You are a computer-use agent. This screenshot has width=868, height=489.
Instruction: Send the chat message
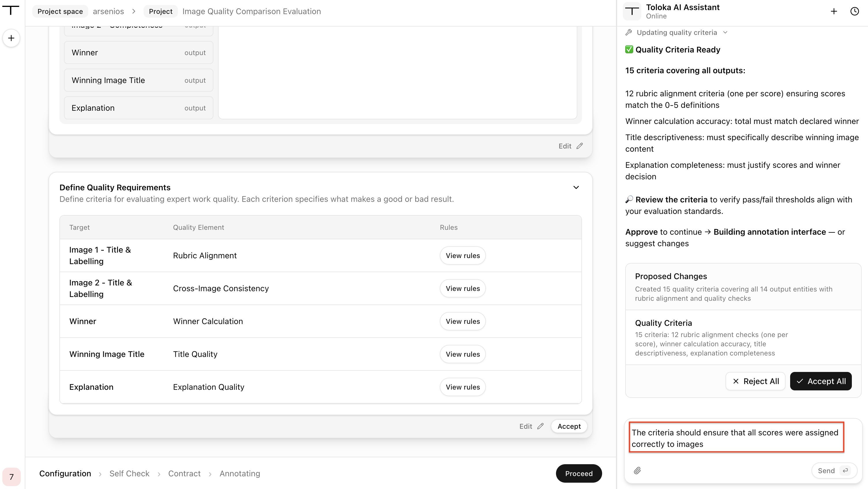834,471
